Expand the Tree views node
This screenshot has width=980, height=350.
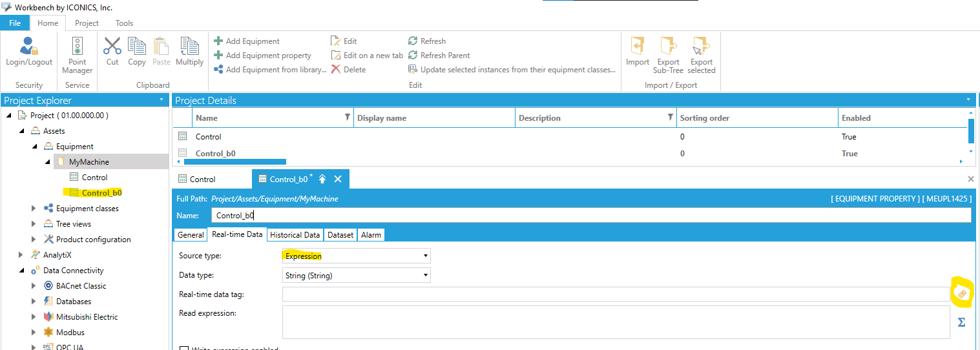click(34, 224)
